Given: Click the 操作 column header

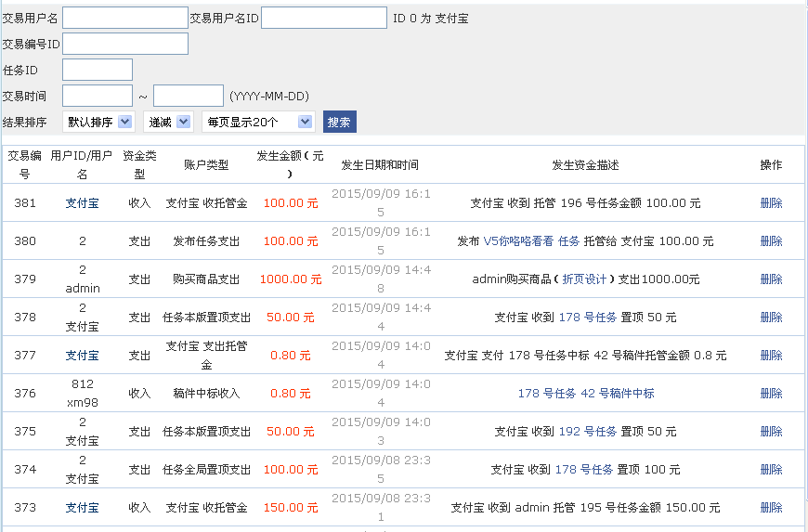Looking at the screenshot, I should (x=771, y=165).
